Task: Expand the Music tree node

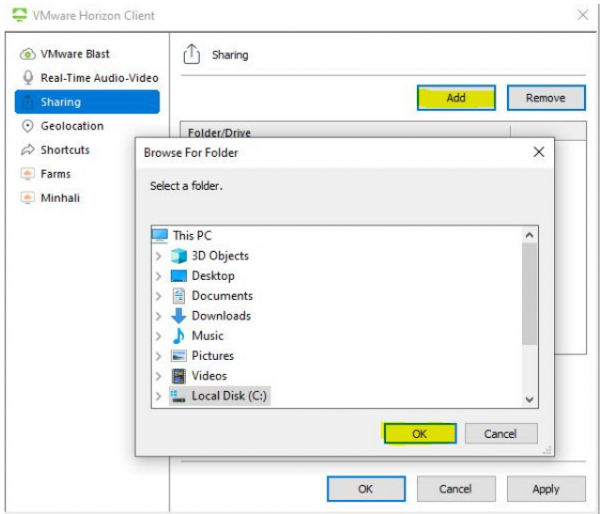Action: click(158, 336)
